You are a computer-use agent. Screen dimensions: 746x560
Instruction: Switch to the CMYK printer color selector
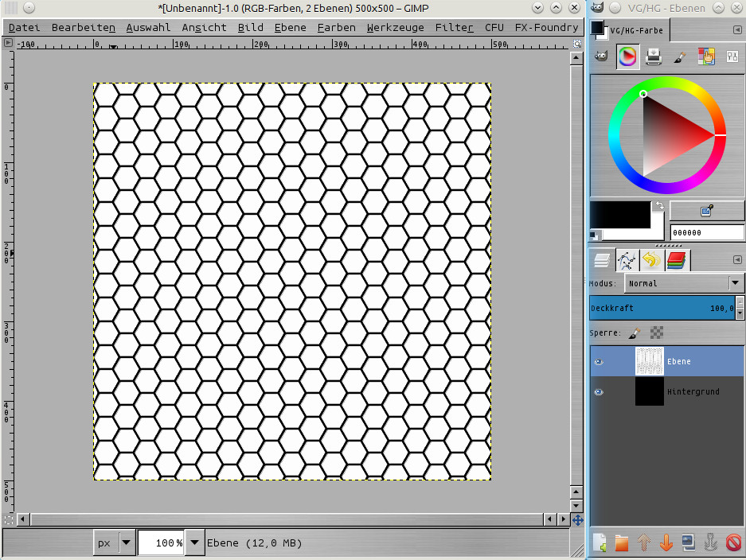pyautogui.click(x=654, y=56)
